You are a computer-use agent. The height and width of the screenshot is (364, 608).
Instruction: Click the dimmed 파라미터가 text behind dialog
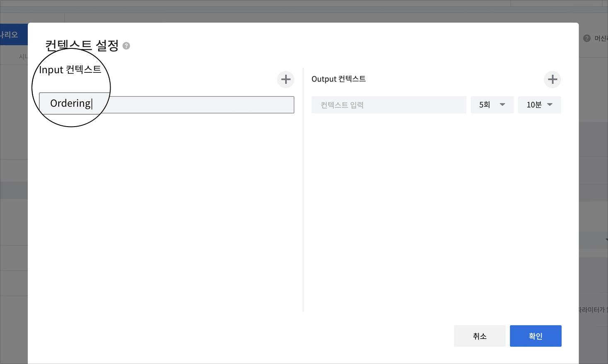point(593,309)
